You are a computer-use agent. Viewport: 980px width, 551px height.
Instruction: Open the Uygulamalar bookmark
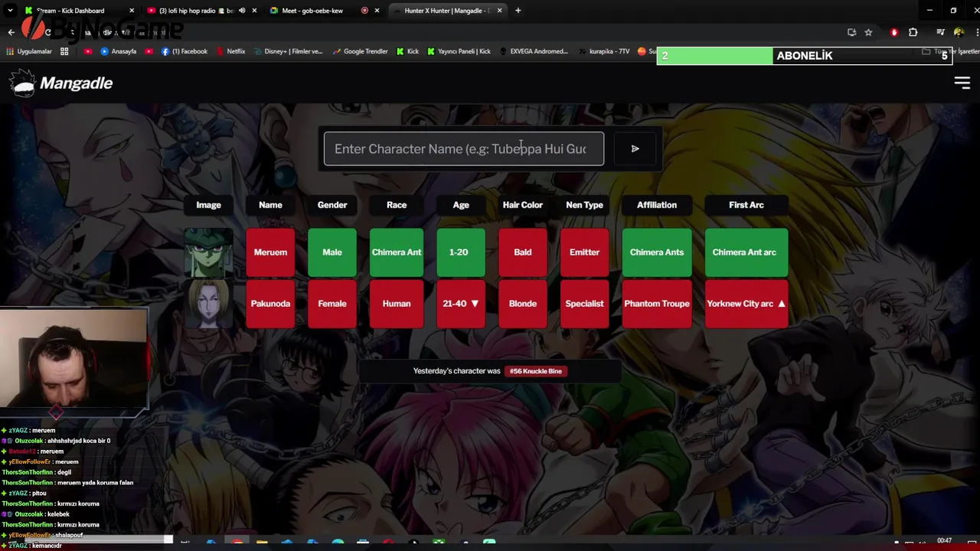click(29, 51)
